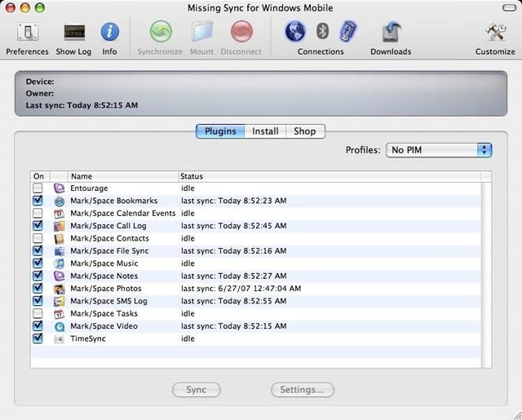Screen dimensions: 522x420
Task: Click the Mark/Space SMS Log icon
Action: tap(59, 301)
